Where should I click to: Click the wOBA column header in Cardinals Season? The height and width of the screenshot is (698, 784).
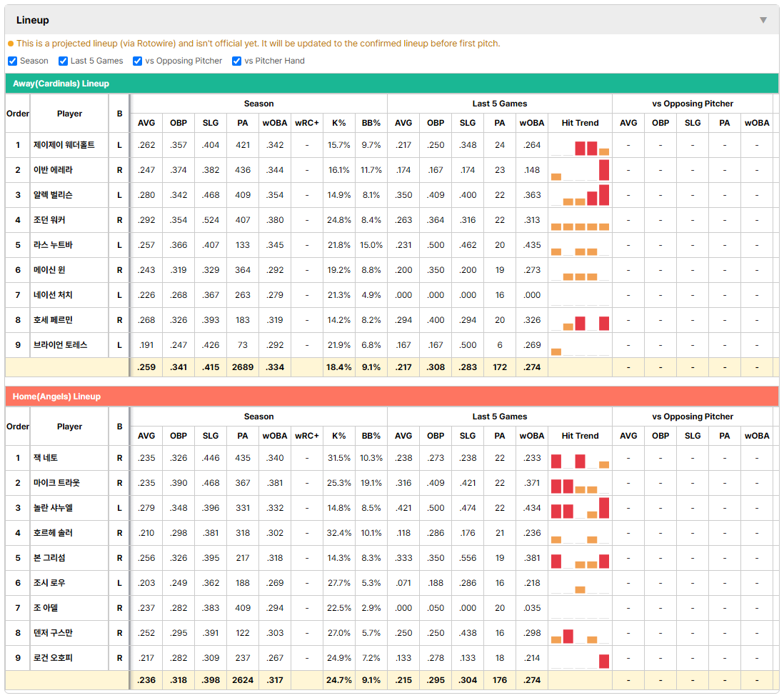[274, 123]
